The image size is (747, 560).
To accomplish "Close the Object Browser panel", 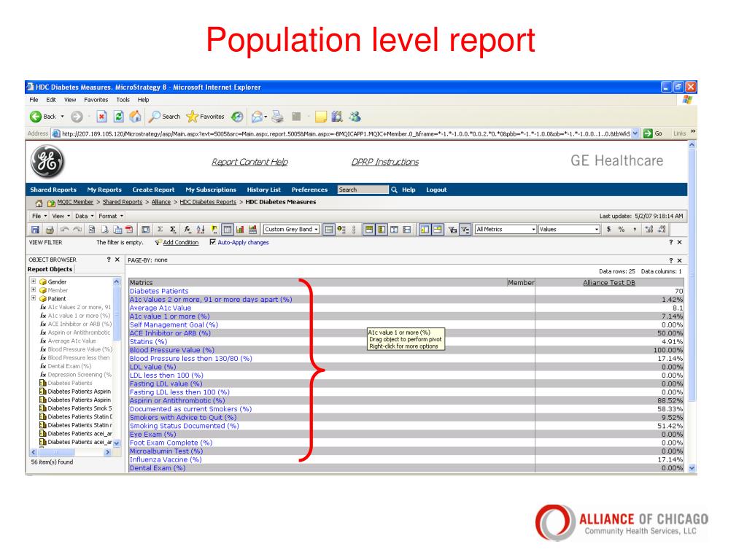I will (117, 260).
